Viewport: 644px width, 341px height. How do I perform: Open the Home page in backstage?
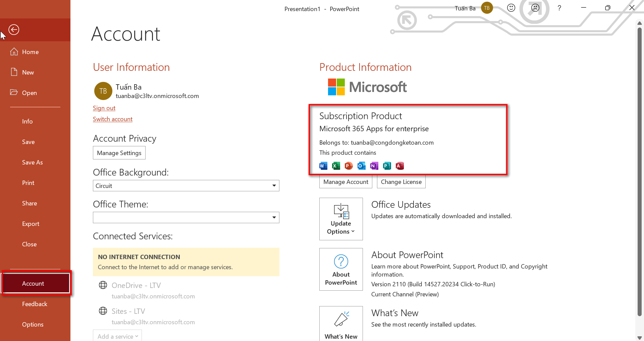click(x=35, y=52)
